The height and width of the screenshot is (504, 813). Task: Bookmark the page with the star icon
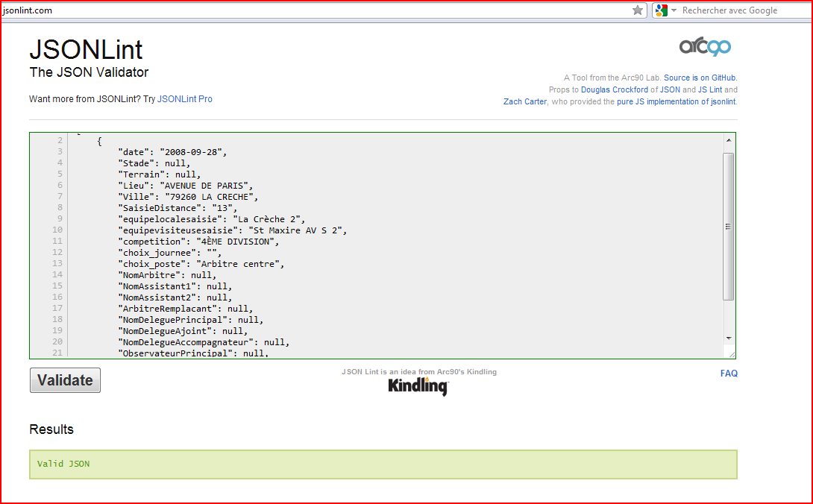click(x=638, y=10)
